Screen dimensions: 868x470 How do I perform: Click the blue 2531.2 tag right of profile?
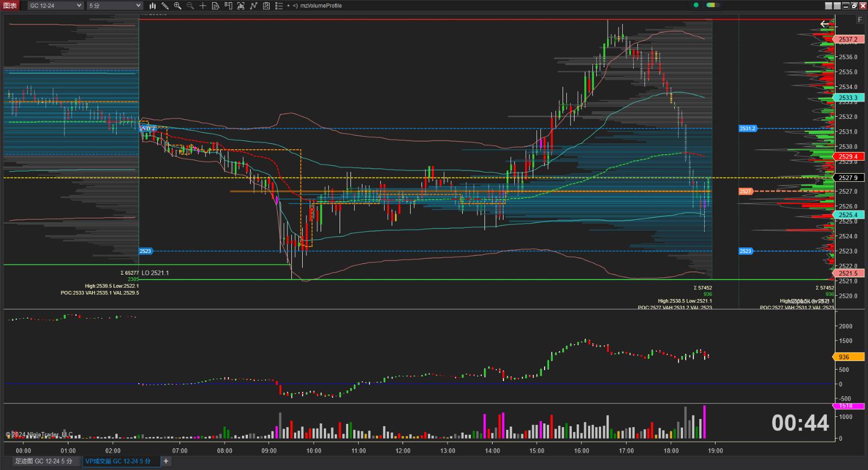tap(748, 129)
